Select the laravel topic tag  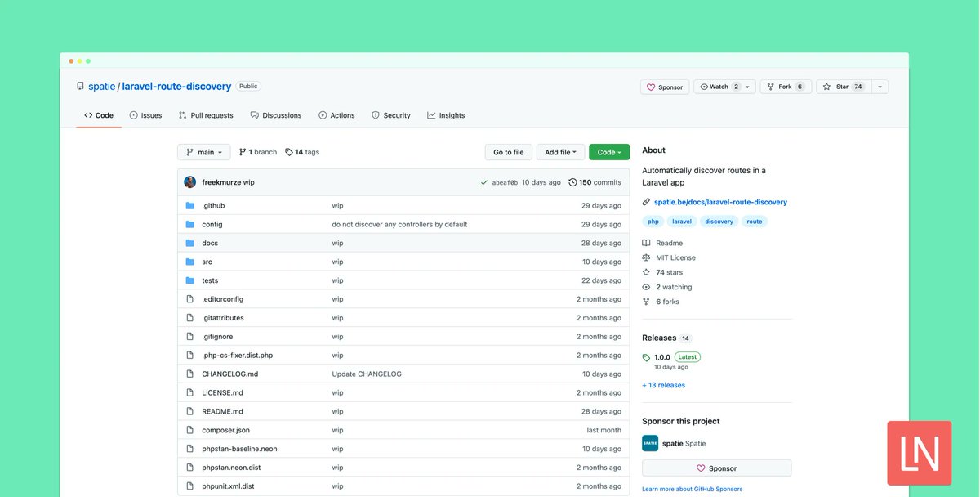[682, 222]
